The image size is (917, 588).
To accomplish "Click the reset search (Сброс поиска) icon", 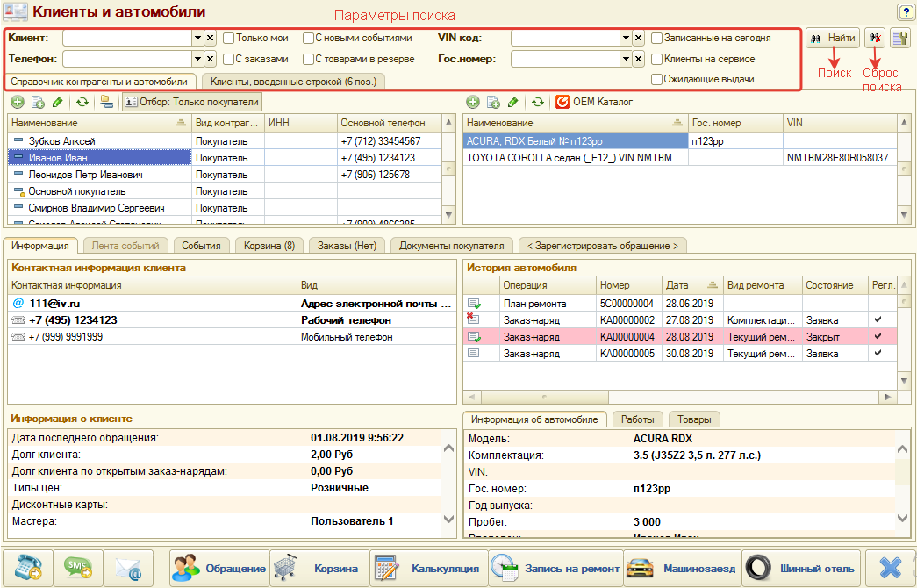I will [x=875, y=38].
